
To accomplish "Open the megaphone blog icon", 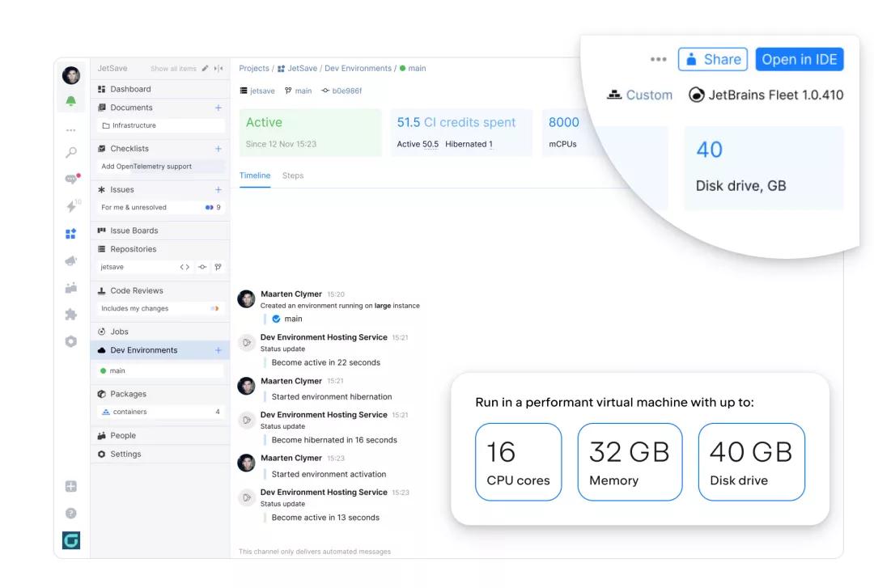I will [70, 260].
